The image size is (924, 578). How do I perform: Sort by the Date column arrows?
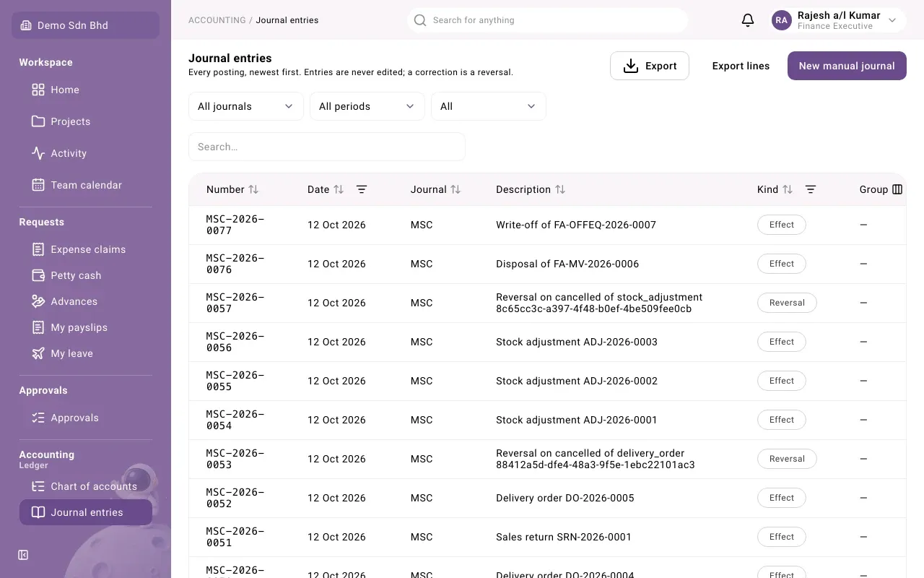point(339,189)
